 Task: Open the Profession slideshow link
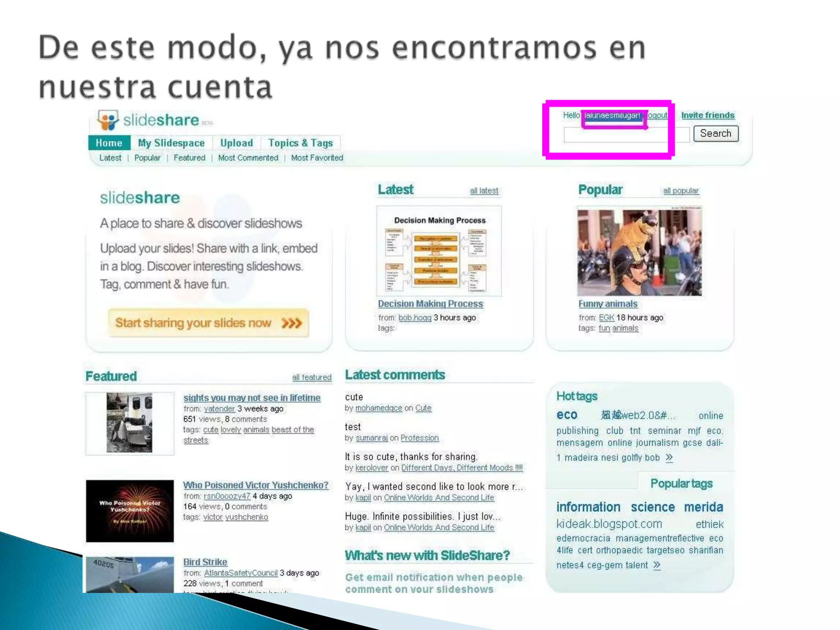pos(420,438)
